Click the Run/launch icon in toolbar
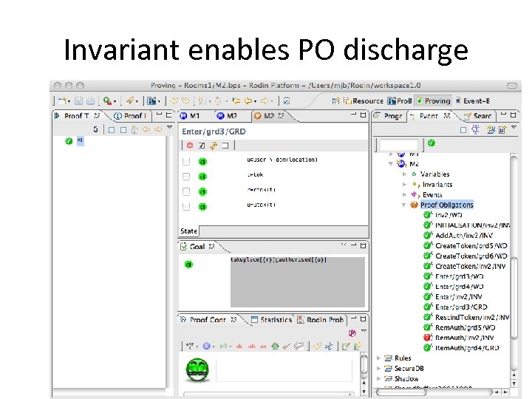The image size is (532, 399). point(108,100)
